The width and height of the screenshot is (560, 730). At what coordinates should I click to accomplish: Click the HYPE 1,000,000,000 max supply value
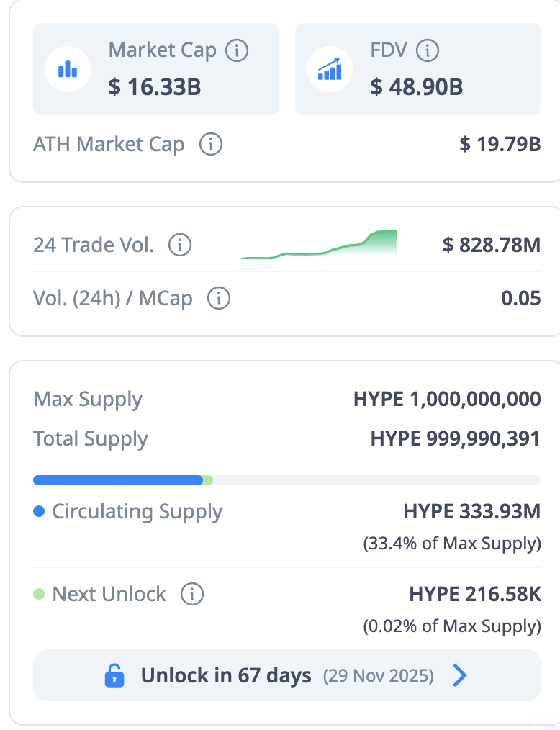(447, 399)
